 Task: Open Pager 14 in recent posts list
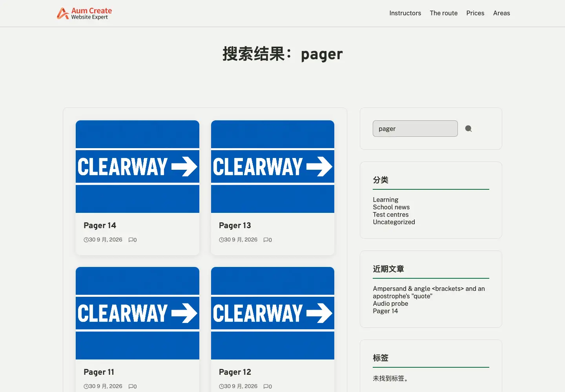[x=385, y=311]
